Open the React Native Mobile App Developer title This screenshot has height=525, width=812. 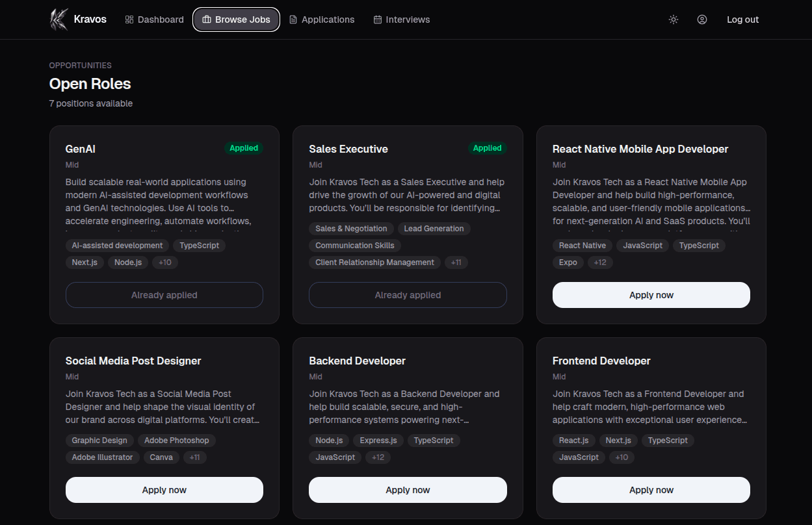[640, 149]
